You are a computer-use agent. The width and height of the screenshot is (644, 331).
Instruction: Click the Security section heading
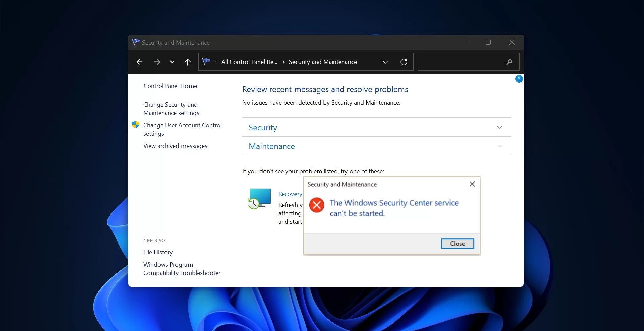pos(263,128)
